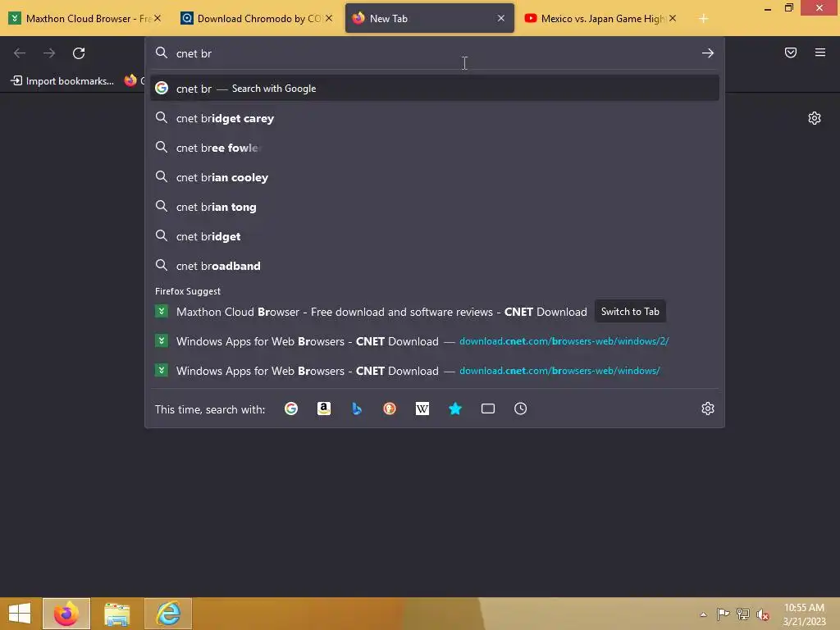Screen dimensions: 840x630
Task: Search bookmarks via the star icon
Action: (x=454, y=409)
